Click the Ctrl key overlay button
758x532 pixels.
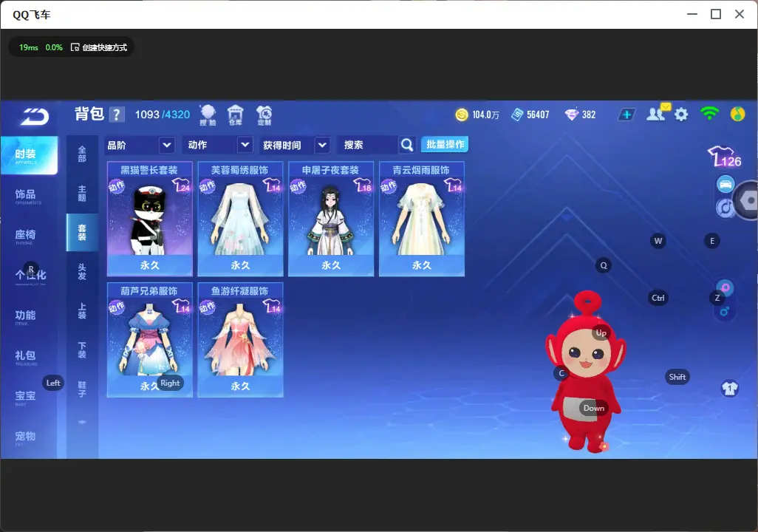[658, 298]
